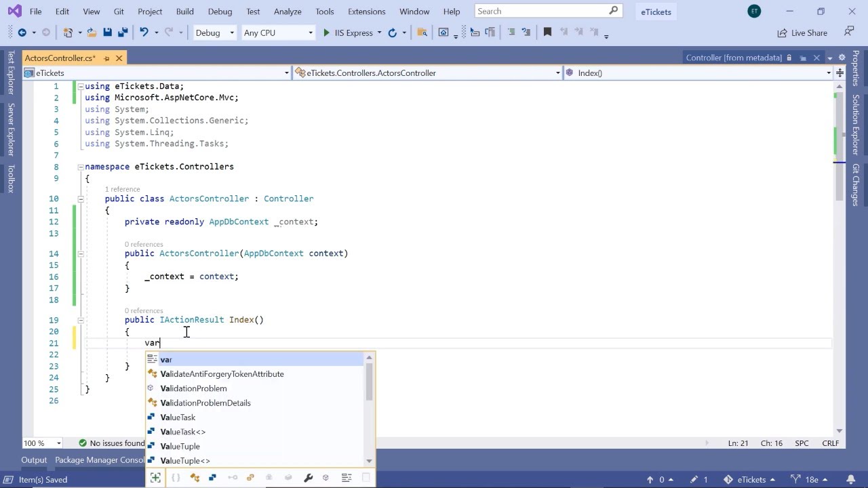
Task: Open the Git Changes side tab
Action: (x=856, y=185)
